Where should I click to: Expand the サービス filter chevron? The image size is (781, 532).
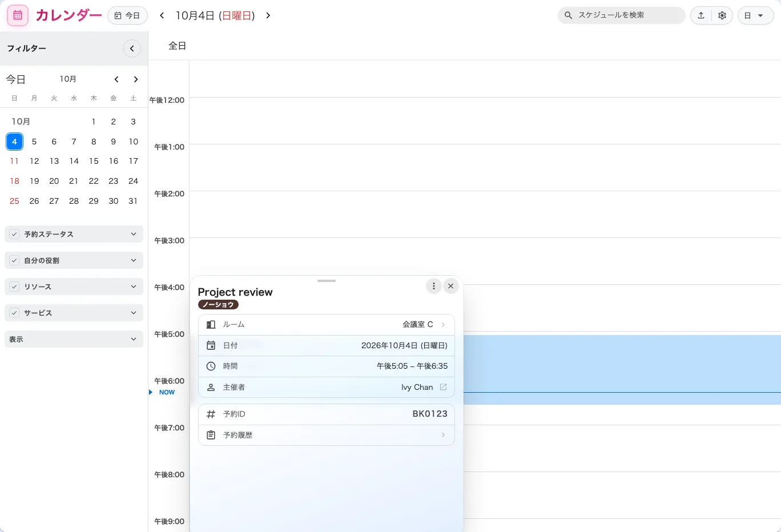coord(134,313)
